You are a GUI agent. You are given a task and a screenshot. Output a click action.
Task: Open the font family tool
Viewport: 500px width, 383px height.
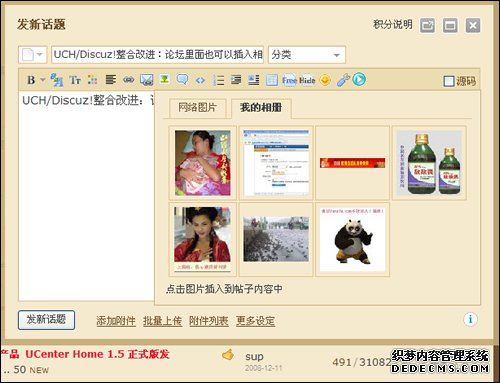coord(56,80)
